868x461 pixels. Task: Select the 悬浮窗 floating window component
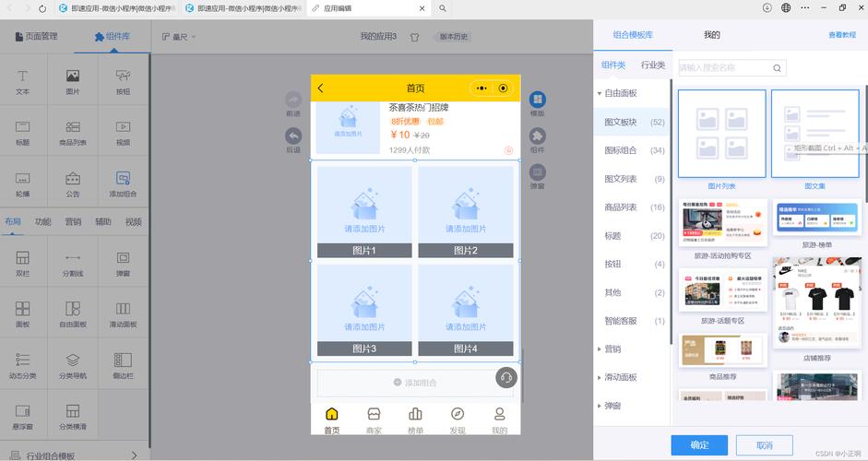pyautogui.click(x=23, y=416)
